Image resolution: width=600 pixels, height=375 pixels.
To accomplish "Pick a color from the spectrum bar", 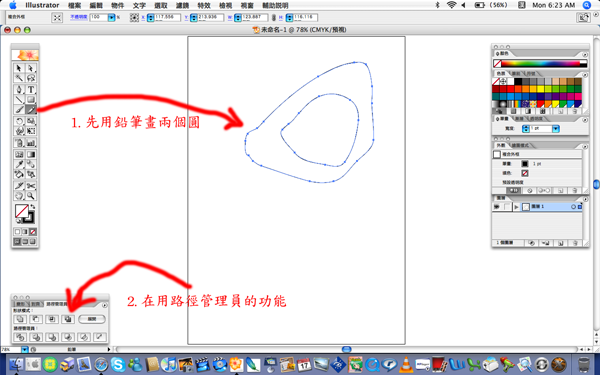I will coord(540,64).
